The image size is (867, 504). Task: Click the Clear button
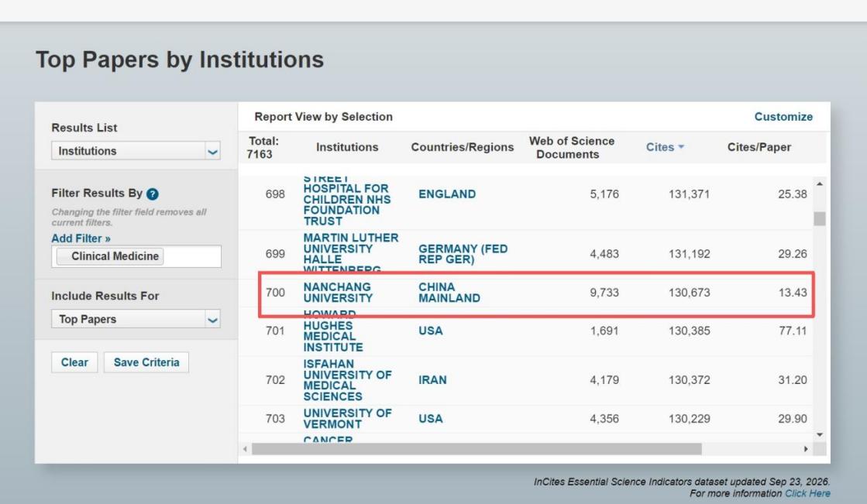[74, 362]
